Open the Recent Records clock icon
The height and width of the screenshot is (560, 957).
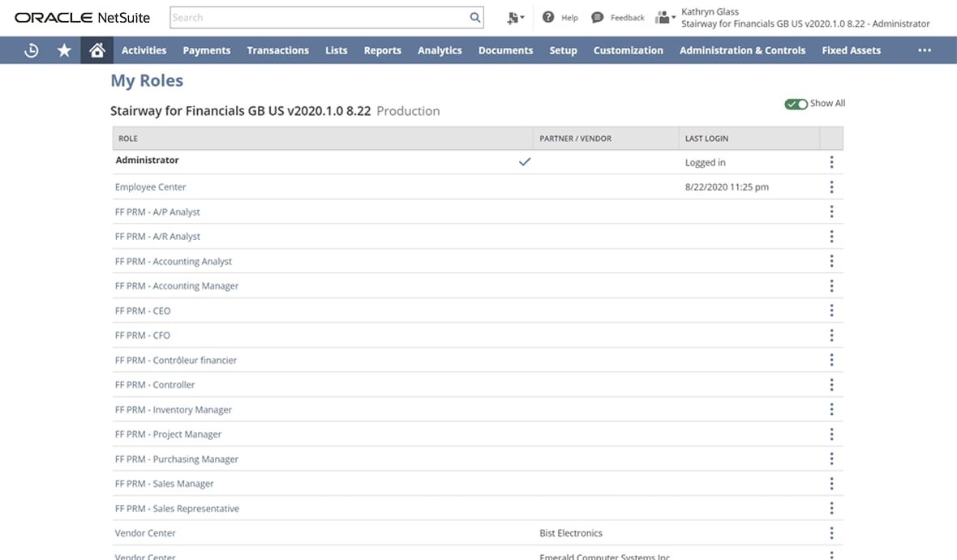(31, 50)
